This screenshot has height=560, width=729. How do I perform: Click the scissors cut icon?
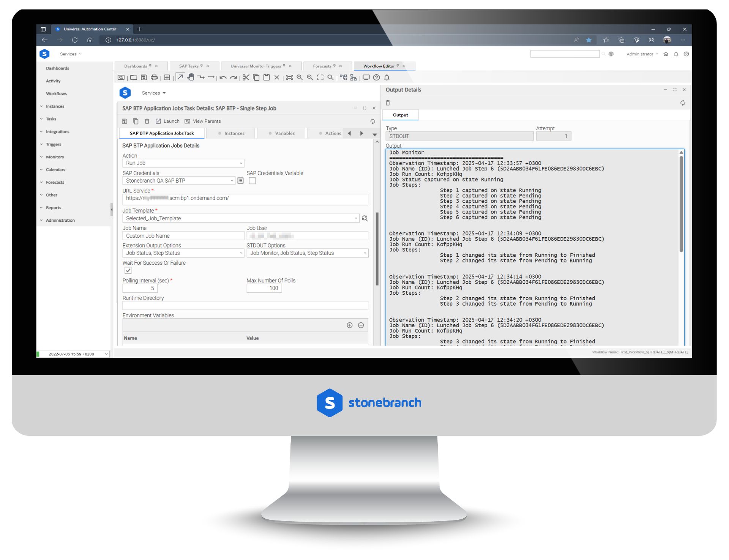pyautogui.click(x=246, y=77)
